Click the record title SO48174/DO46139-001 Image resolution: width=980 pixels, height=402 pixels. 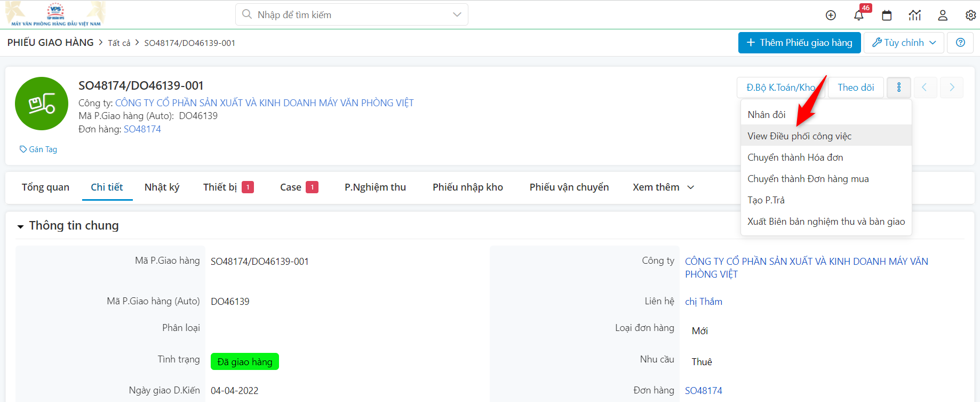[141, 85]
